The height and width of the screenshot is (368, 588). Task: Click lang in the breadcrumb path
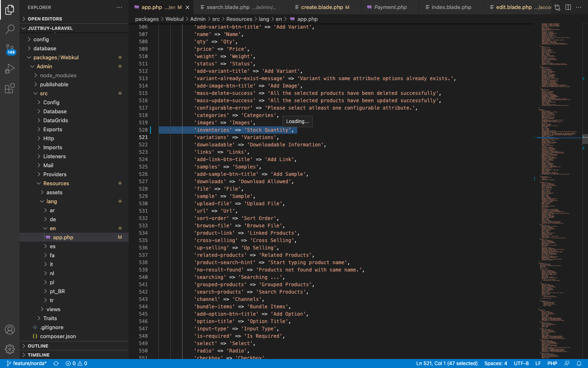(x=264, y=19)
